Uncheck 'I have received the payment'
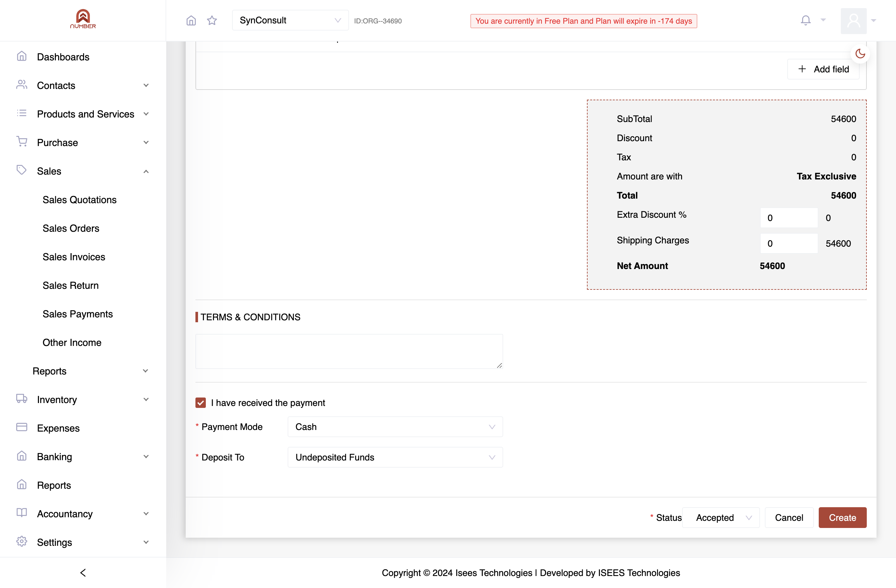The height and width of the screenshot is (588, 896). tap(201, 403)
